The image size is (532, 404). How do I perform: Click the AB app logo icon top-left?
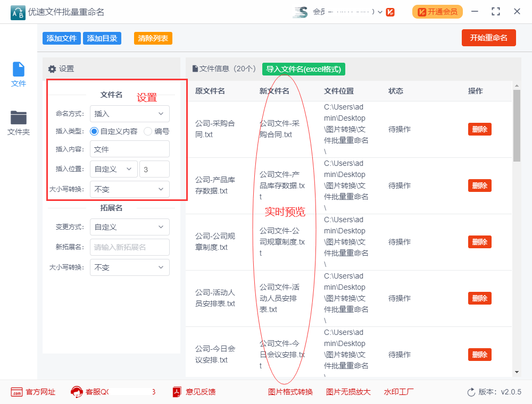17,12
